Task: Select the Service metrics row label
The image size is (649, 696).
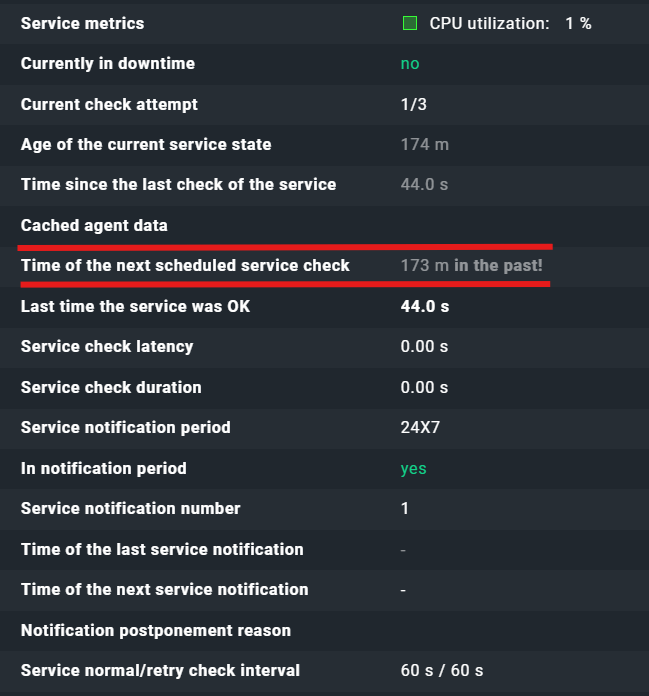Action: tap(82, 23)
